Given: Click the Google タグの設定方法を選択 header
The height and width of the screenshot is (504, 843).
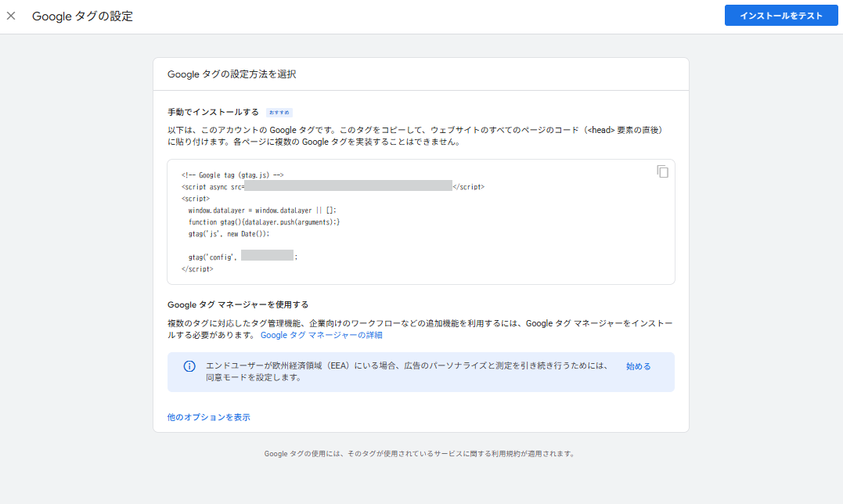Looking at the screenshot, I should (232, 73).
